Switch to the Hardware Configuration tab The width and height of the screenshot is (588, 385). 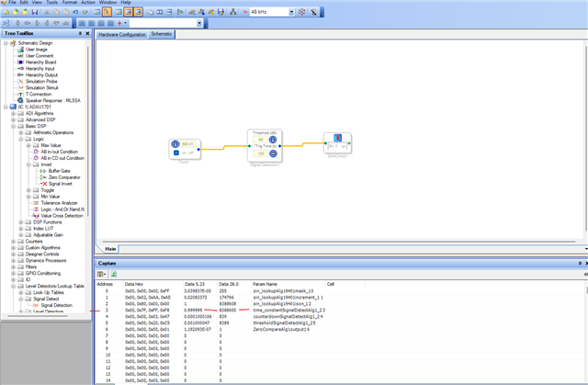coord(122,35)
